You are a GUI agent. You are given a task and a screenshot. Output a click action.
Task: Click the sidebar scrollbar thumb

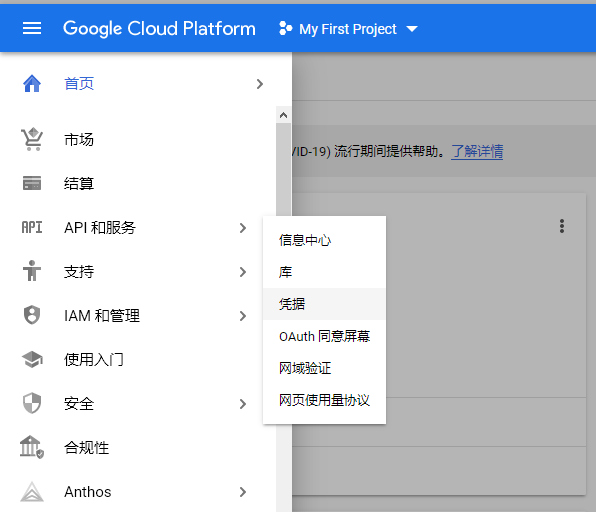pos(283,170)
